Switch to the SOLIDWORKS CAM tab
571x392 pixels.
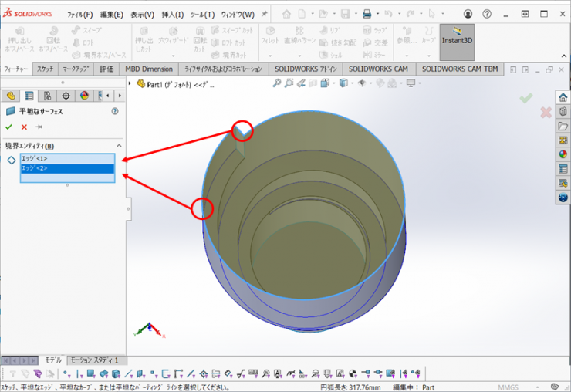tap(378, 69)
